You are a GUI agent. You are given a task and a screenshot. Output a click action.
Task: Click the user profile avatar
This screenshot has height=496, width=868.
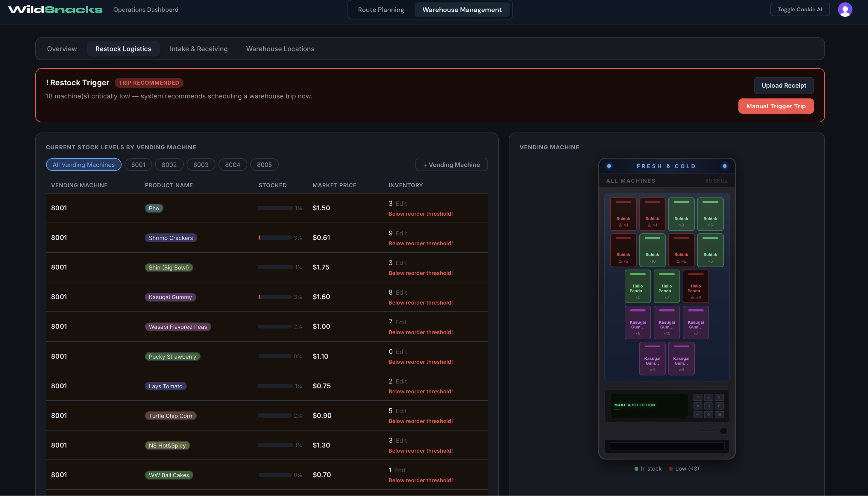[x=845, y=10]
